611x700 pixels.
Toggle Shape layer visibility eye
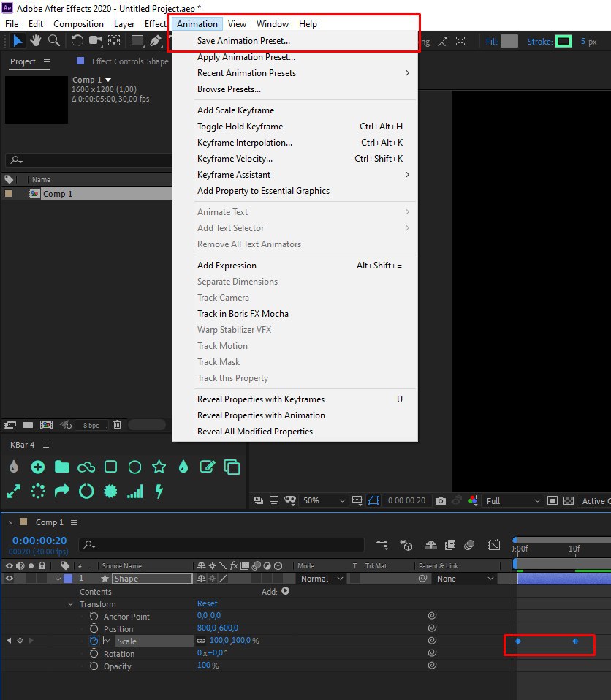click(x=9, y=579)
